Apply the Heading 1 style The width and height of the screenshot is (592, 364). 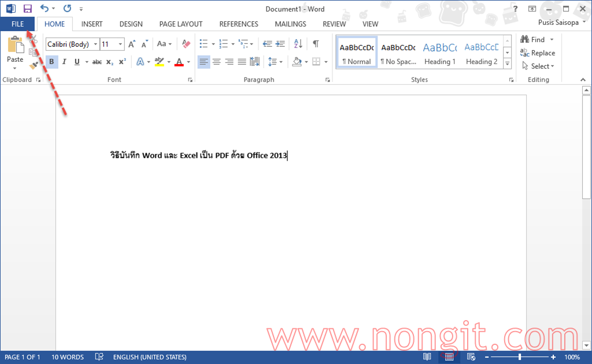tap(440, 53)
